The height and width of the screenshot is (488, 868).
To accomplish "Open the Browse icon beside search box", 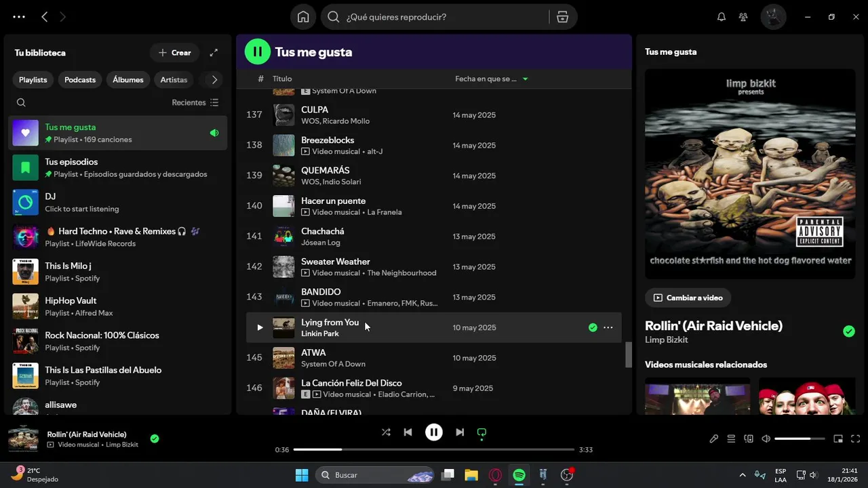I will pyautogui.click(x=562, y=17).
